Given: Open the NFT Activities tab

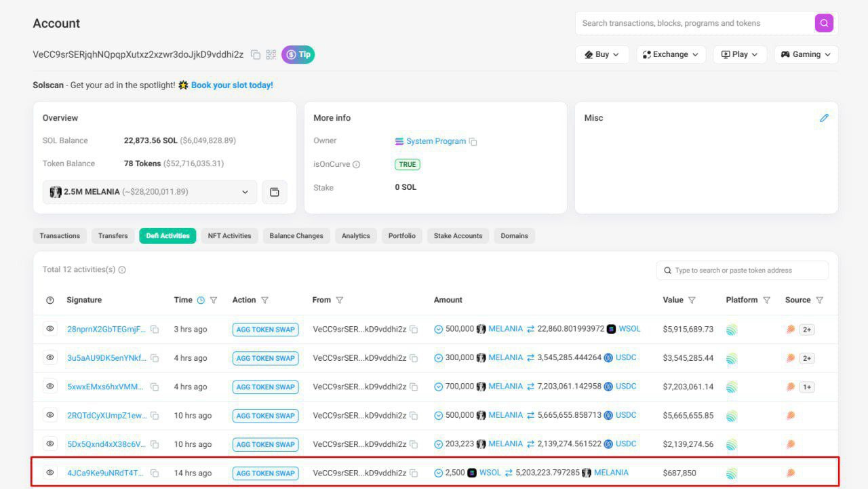Looking at the screenshot, I should tap(229, 236).
